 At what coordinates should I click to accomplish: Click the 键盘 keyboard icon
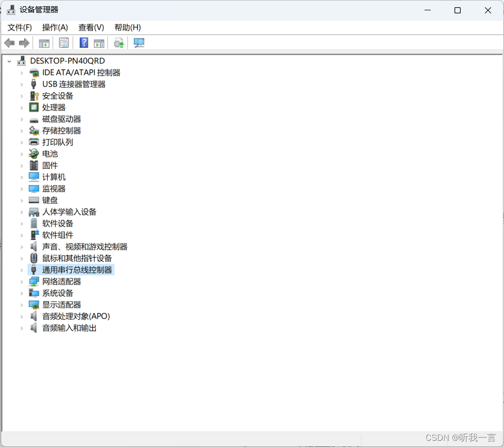tap(34, 200)
